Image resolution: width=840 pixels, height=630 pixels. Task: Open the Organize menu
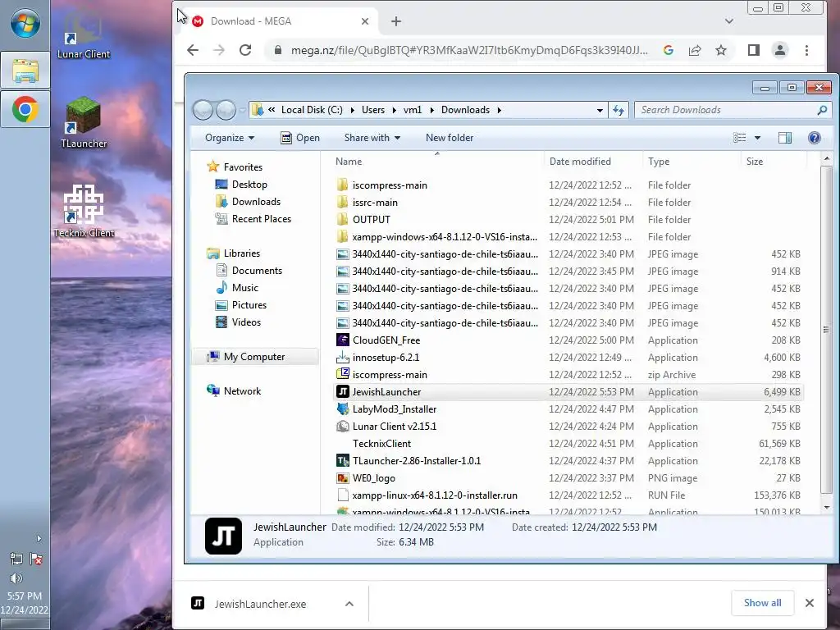pos(230,138)
